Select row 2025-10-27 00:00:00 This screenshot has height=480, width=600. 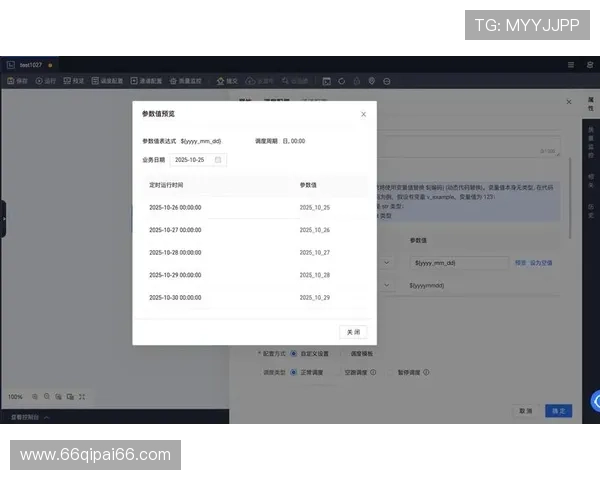256,230
